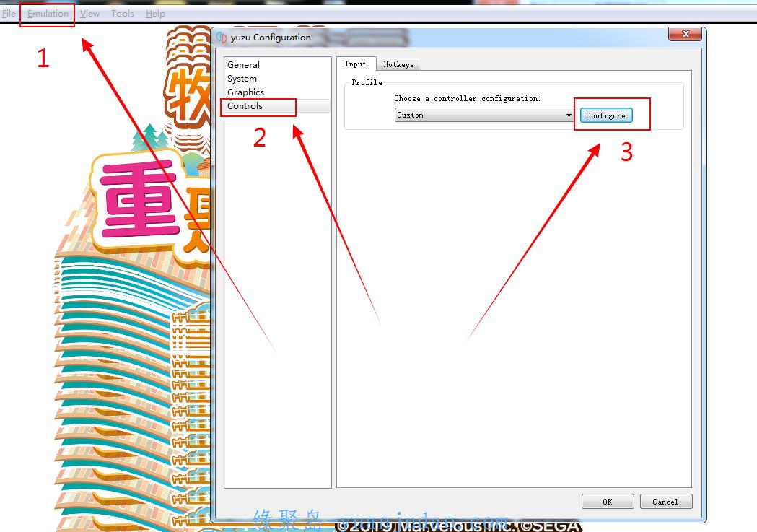Select Graphics in the configuration list
The image size is (757, 532).
(x=278, y=92)
